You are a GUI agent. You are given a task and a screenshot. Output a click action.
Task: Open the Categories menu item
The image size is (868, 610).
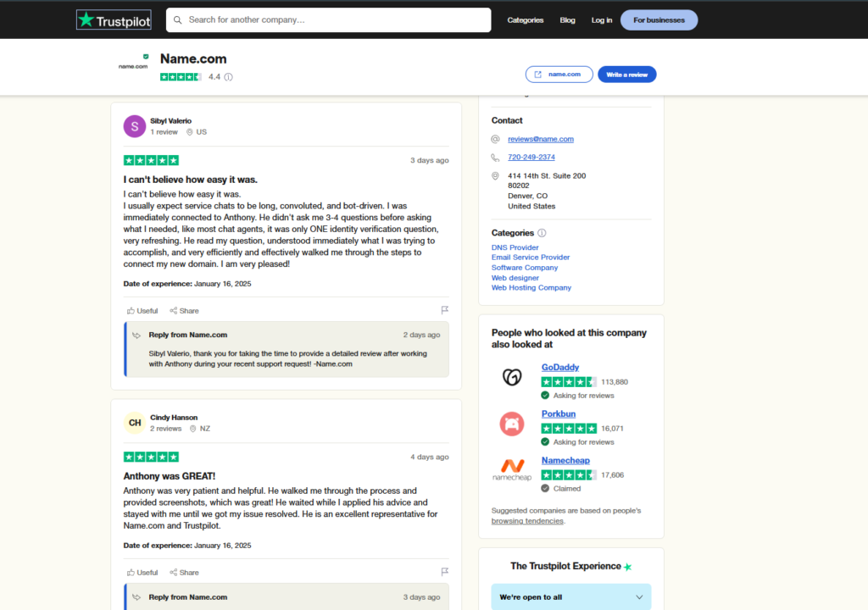click(x=526, y=20)
